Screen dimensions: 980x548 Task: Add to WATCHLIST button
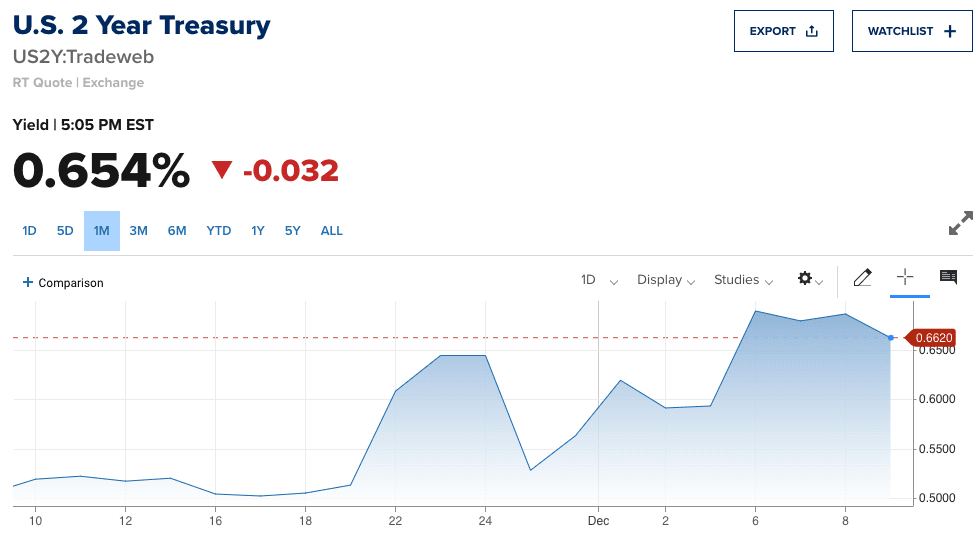[911, 31]
